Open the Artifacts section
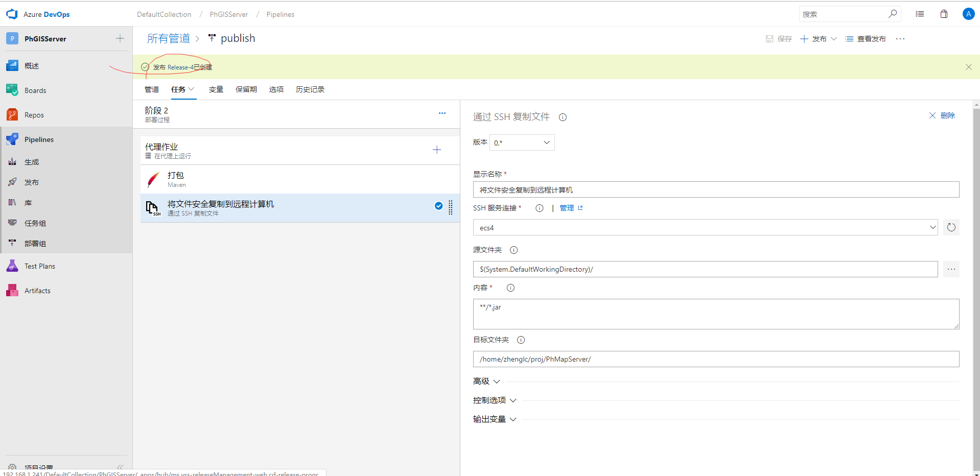The image size is (980, 476). 37,291
